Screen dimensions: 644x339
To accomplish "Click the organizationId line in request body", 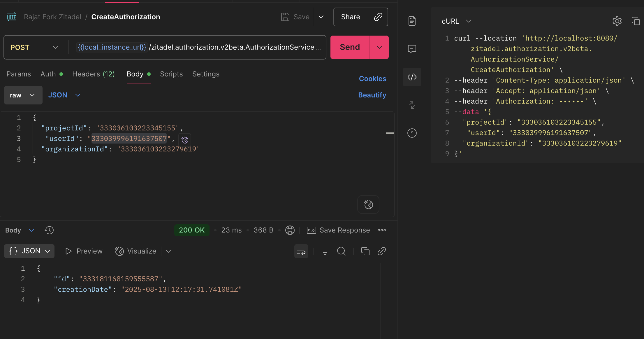I will 121,149.
